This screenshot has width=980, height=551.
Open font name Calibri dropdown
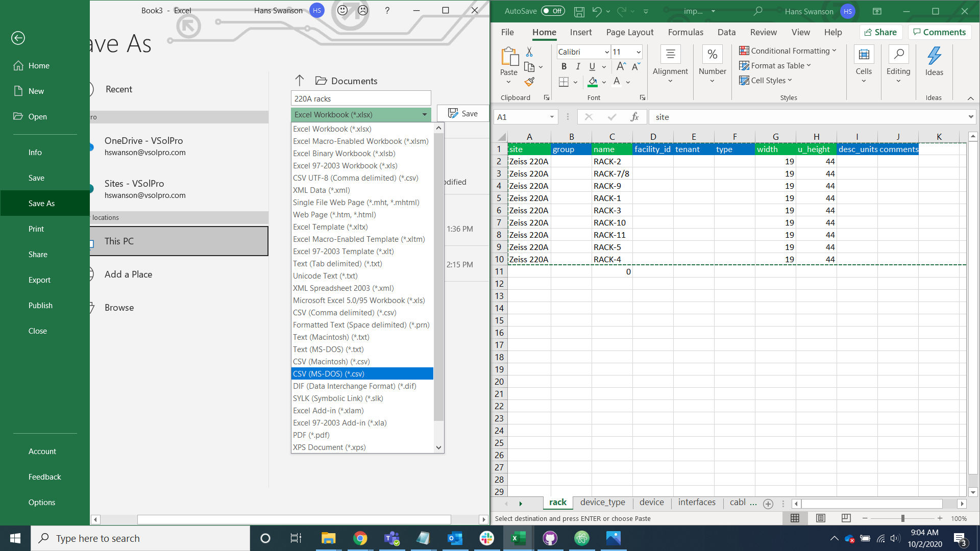pos(606,52)
